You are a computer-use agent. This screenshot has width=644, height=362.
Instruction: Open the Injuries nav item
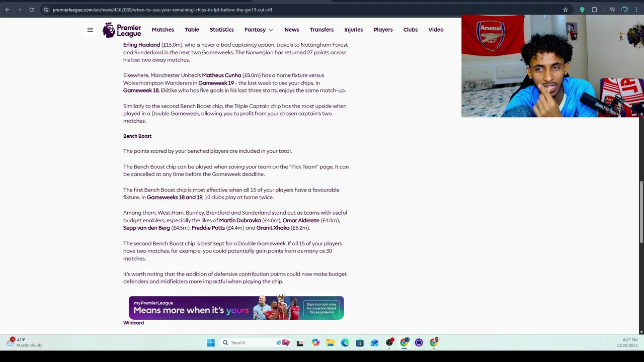[354, 30]
